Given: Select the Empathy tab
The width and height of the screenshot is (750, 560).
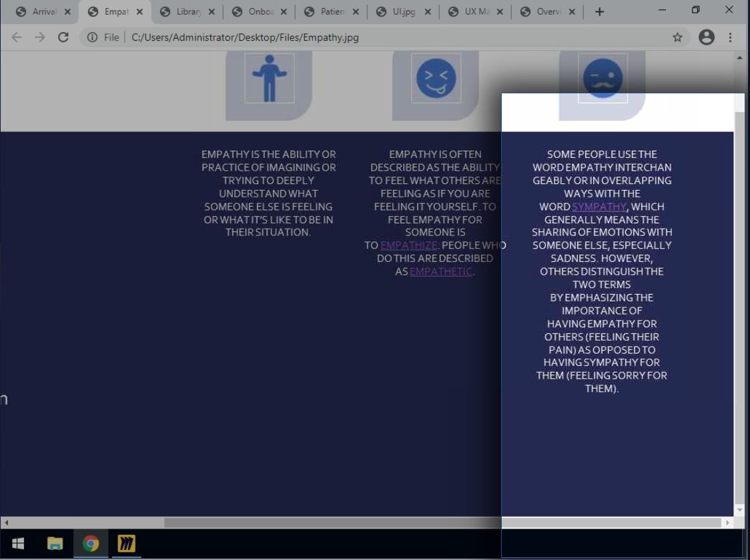Looking at the screenshot, I should click(x=116, y=12).
